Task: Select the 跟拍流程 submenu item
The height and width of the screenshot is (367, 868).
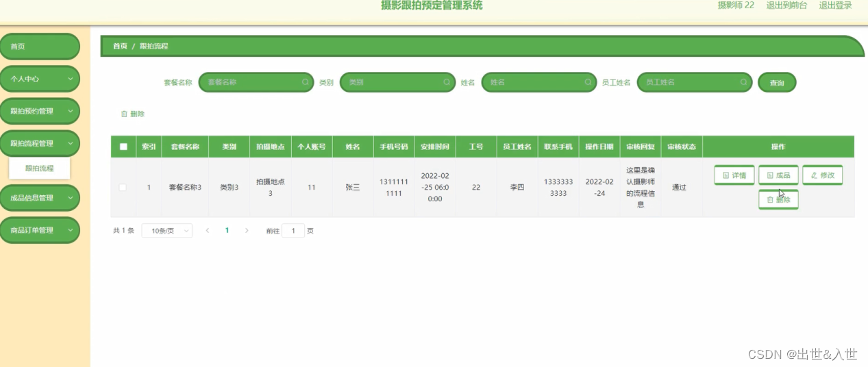Action: [39, 168]
